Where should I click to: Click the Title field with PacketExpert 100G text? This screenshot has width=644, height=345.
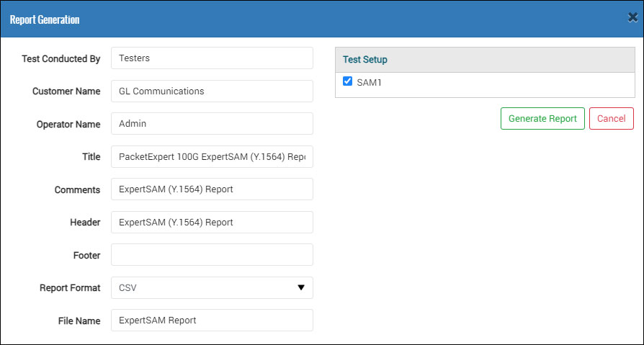point(212,156)
